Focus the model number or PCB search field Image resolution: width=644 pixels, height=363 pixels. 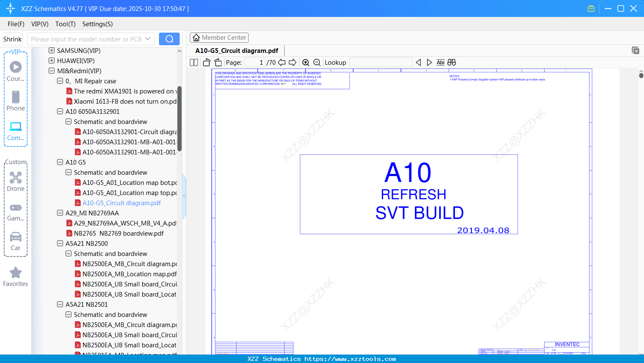86,39
